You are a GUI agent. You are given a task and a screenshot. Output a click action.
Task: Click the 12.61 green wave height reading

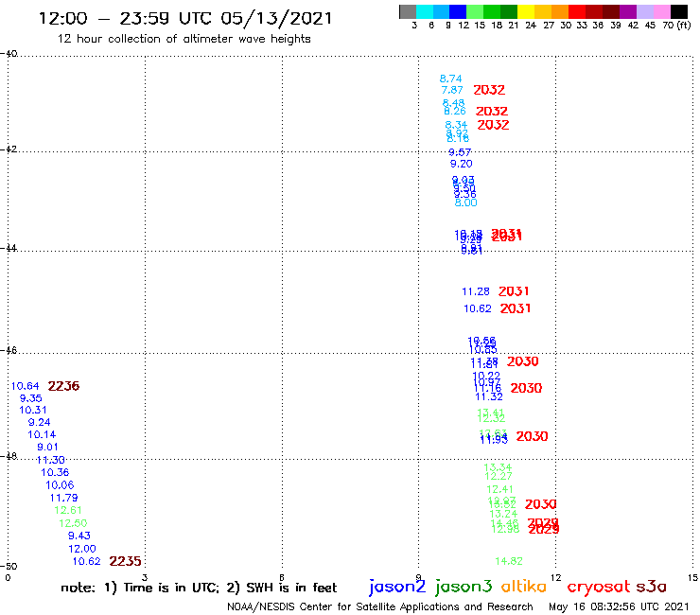click(x=68, y=511)
